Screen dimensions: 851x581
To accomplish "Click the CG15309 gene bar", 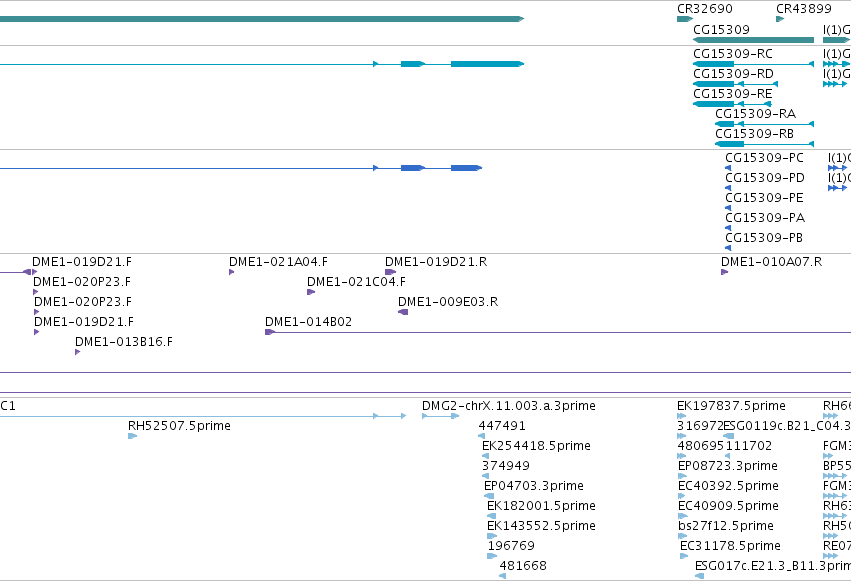I will pos(753,40).
